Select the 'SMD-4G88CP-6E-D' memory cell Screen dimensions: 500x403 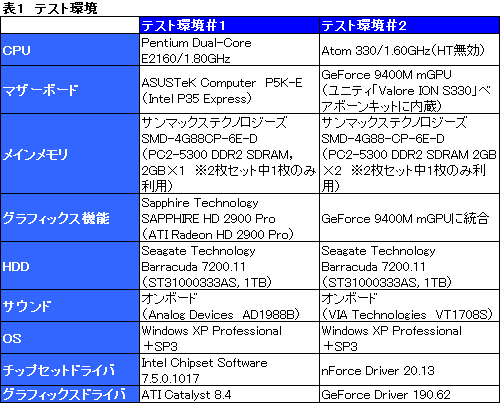coord(229,154)
